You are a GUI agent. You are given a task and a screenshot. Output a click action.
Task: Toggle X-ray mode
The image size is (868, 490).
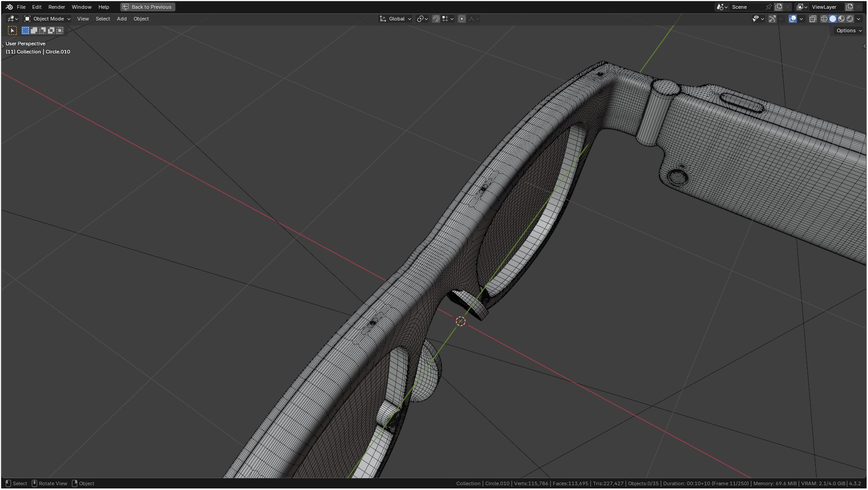(x=813, y=19)
